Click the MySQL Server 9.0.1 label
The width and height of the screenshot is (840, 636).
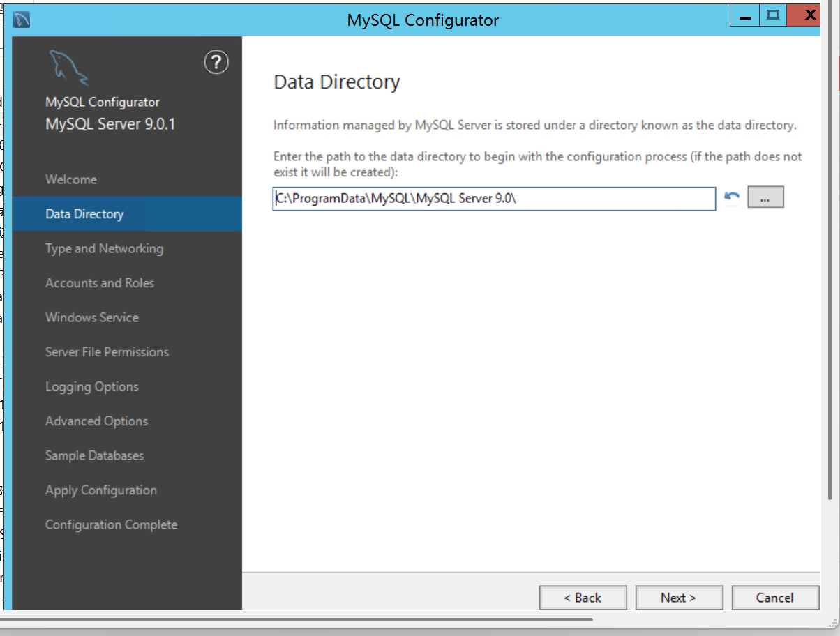(110, 124)
